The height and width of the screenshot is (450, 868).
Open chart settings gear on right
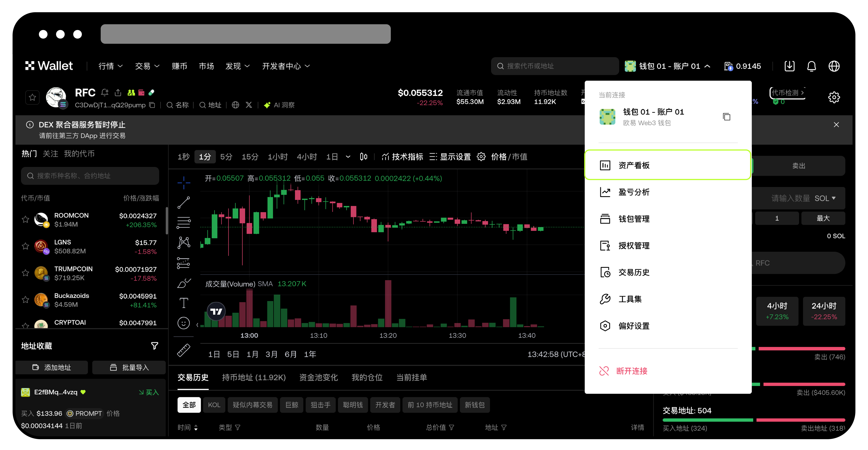pyautogui.click(x=834, y=97)
